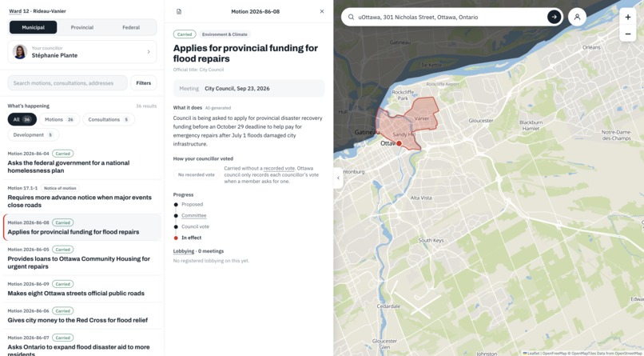This screenshot has height=356, width=644.
Task: Click the In effect progress step
Action: pos(192,238)
